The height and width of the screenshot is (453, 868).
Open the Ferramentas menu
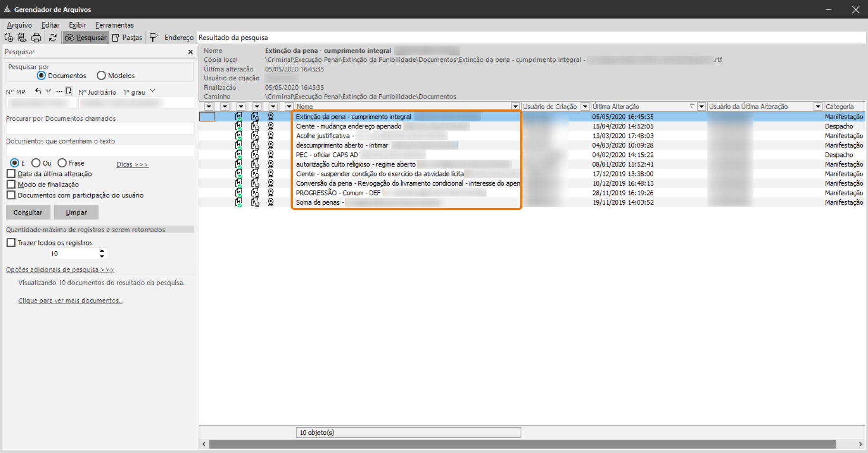click(115, 25)
